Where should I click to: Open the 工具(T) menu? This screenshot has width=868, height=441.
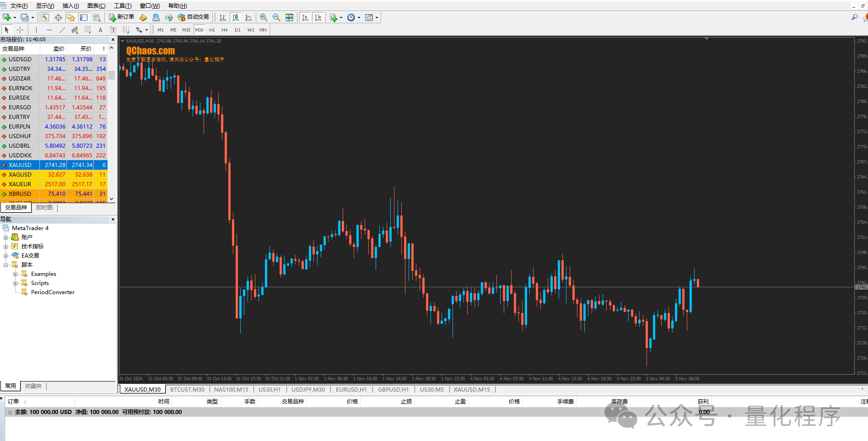(123, 6)
